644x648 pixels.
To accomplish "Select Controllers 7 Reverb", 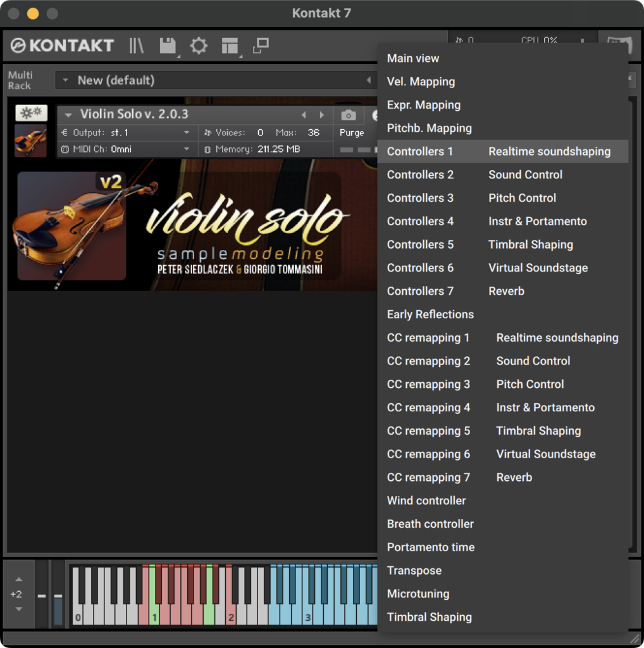I will pyautogui.click(x=503, y=291).
